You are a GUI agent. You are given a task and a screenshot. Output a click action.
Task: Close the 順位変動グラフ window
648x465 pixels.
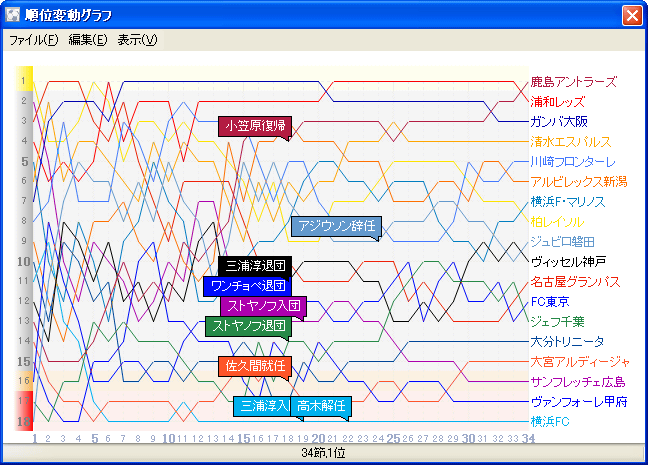(632, 15)
